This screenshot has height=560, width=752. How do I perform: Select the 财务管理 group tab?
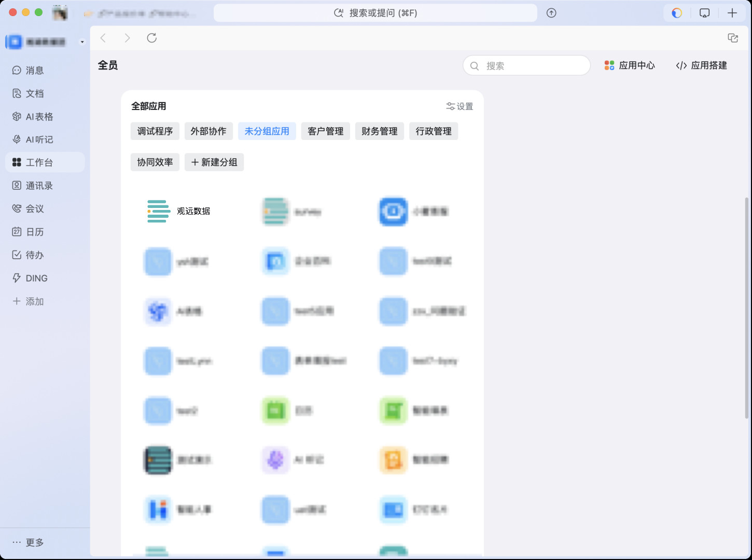tap(379, 131)
